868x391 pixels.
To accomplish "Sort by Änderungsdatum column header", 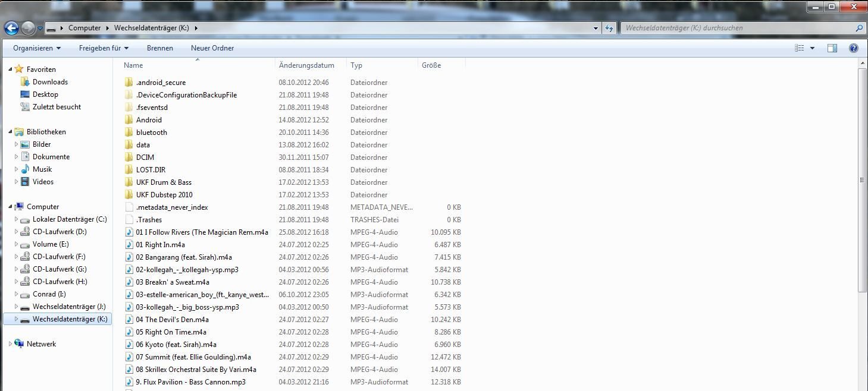I will click(306, 65).
